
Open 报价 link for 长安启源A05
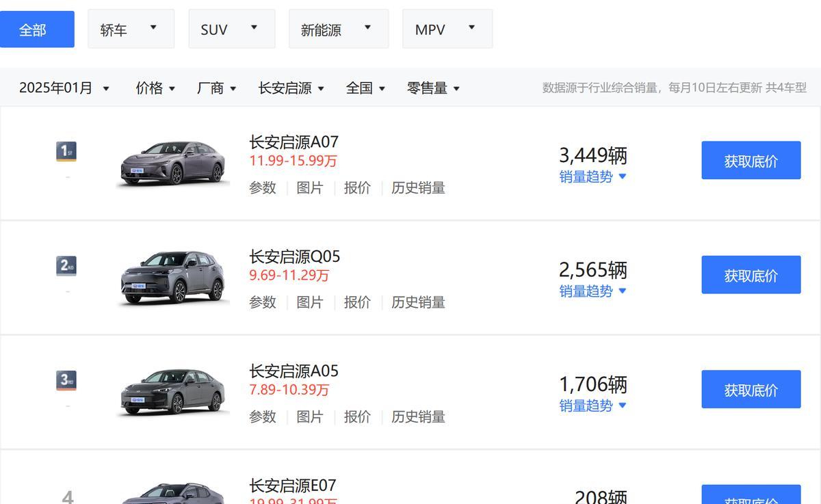tap(357, 416)
